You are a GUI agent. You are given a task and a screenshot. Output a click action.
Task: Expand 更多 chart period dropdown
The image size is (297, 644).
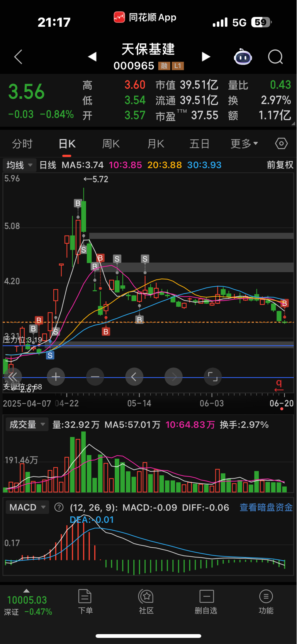pyautogui.click(x=244, y=144)
